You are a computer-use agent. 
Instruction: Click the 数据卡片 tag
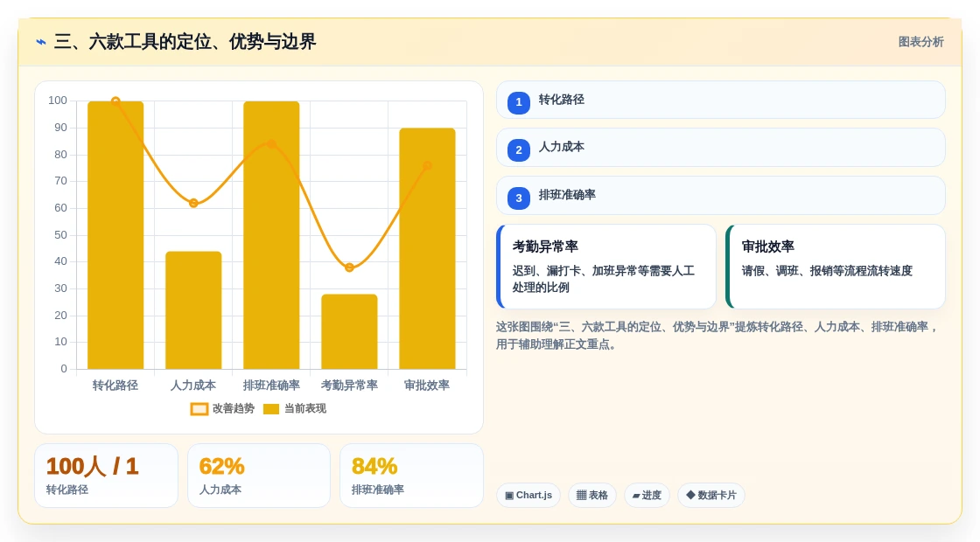click(711, 495)
